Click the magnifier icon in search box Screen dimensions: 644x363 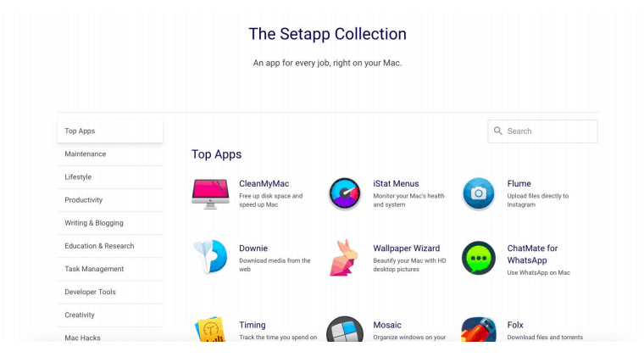497,131
